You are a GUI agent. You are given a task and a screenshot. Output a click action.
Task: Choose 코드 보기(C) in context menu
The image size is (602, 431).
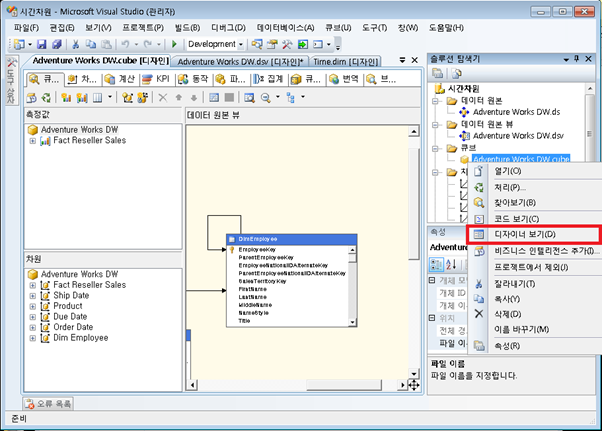[x=535, y=219]
